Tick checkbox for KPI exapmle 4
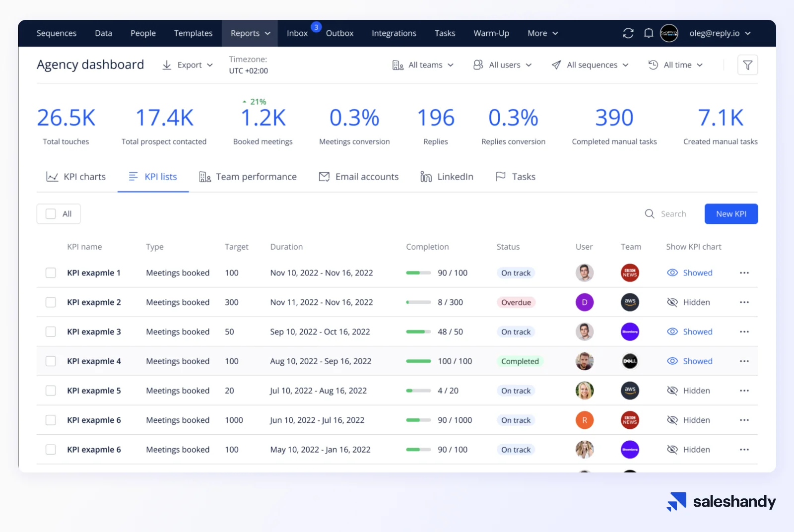The width and height of the screenshot is (794, 532). coord(51,361)
